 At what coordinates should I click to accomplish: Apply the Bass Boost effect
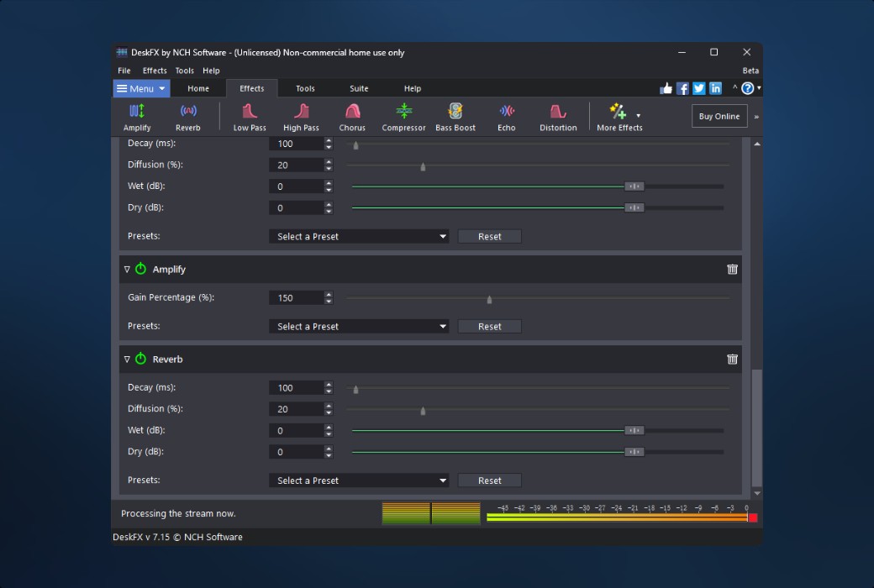click(x=455, y=117)
